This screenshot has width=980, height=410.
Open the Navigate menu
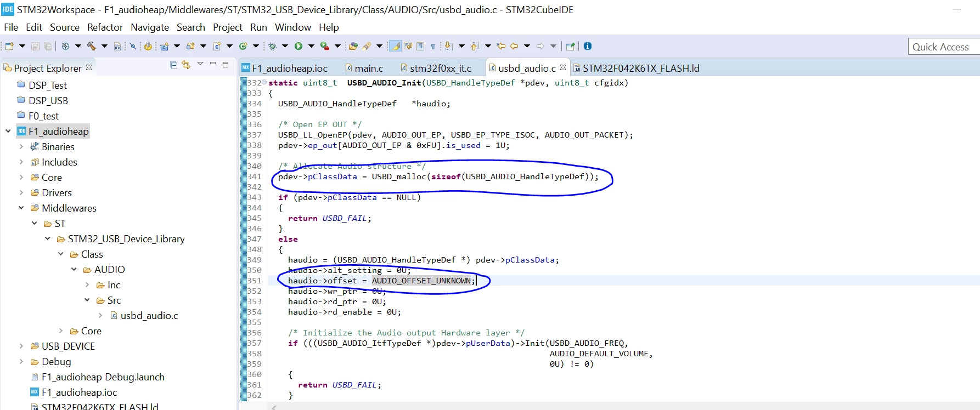point(150,27)
